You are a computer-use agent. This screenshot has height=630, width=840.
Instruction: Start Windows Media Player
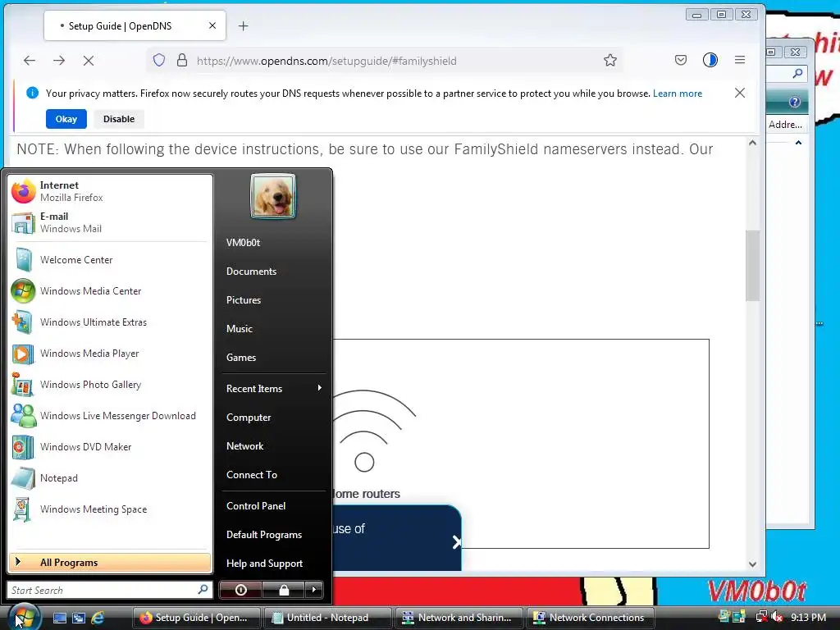[110, 354]
